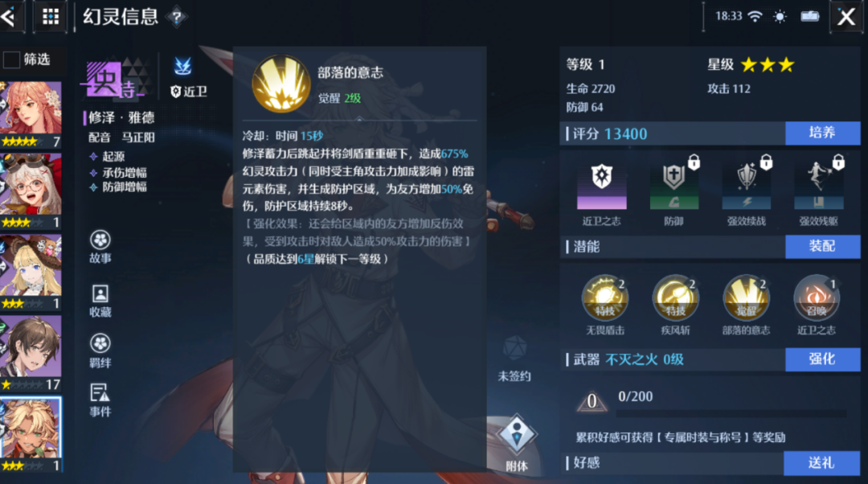Screen dimensions: 868x484
Task: Click the affection progress bar
Action: coord(731,413)
